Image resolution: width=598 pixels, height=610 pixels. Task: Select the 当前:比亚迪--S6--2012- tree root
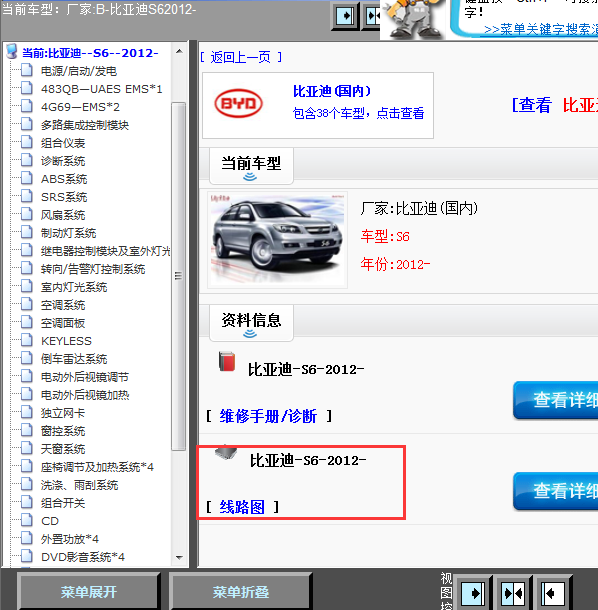(x=90, y=53)
